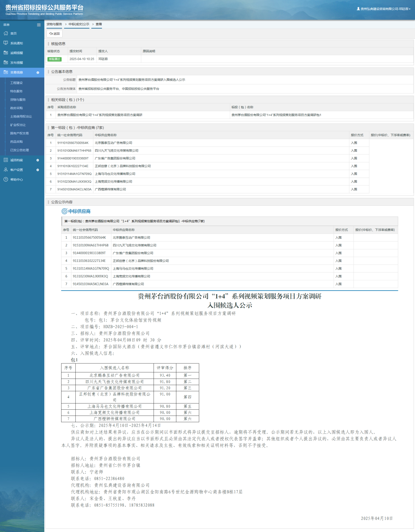Image resolution: width=415 pixels, height=532 pixels.
Task: Expand the 诚信档案 submenu arrow
Action: point(38,160)
